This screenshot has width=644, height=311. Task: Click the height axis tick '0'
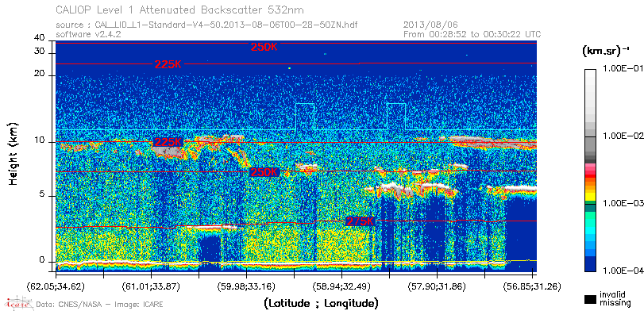coord(42,260)
